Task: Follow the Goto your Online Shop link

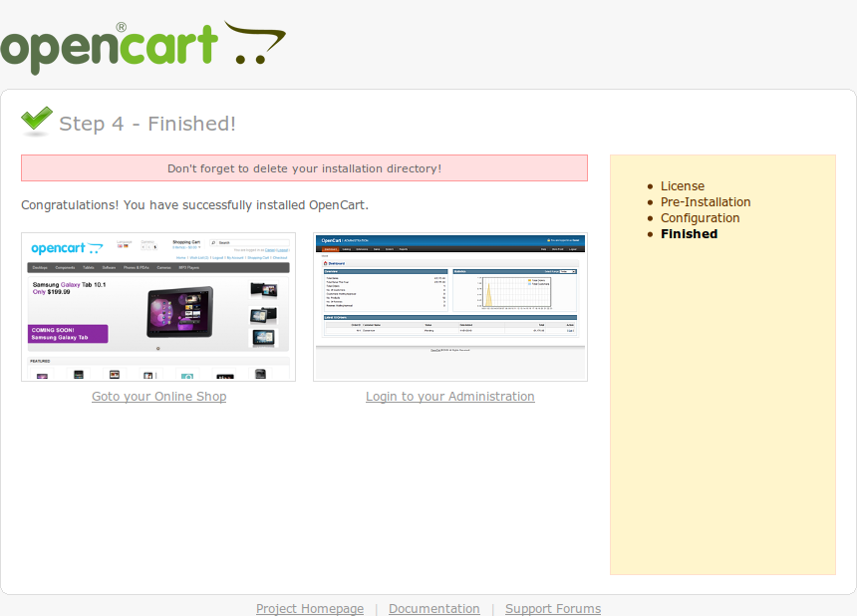Action: point(159,397)
